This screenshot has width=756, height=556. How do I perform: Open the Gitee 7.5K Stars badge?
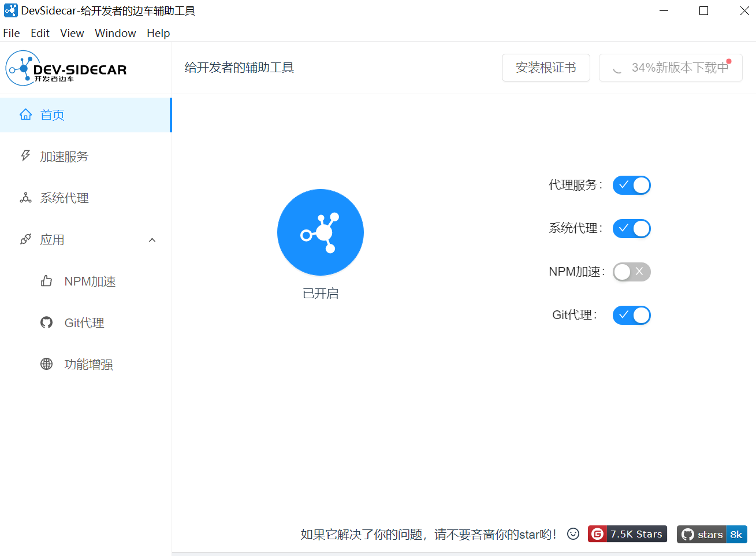(x=627, y=533)
